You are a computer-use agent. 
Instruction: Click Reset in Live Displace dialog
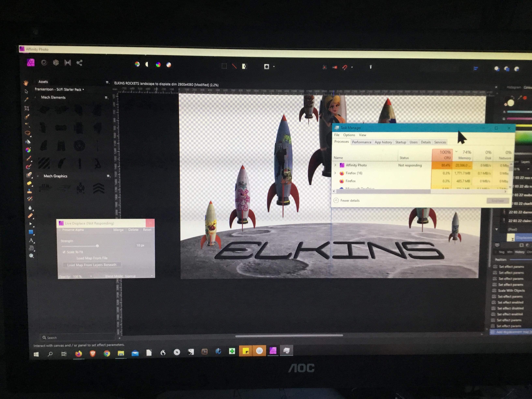[x=147, y=230]
